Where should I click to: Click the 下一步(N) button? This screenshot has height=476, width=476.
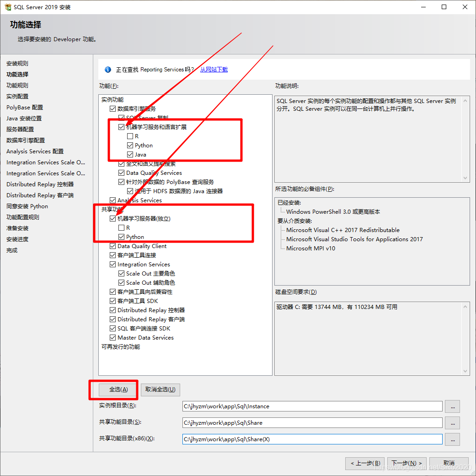[407, 463]
